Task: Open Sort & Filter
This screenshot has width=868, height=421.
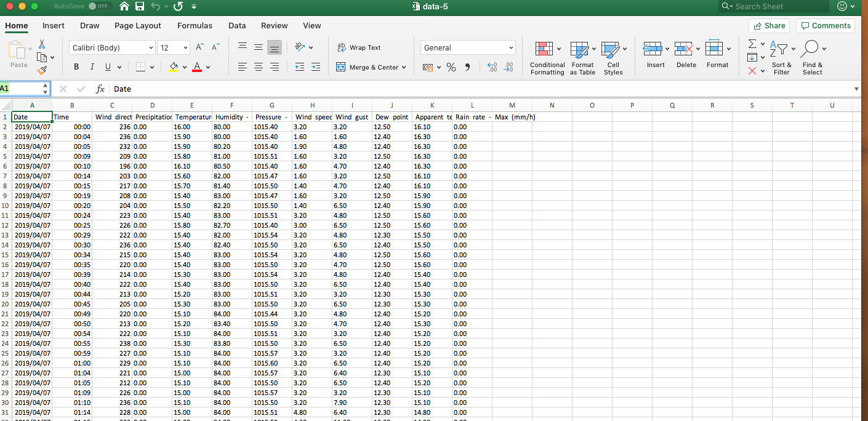Action: pyautogui.click(x=782, y=58)
